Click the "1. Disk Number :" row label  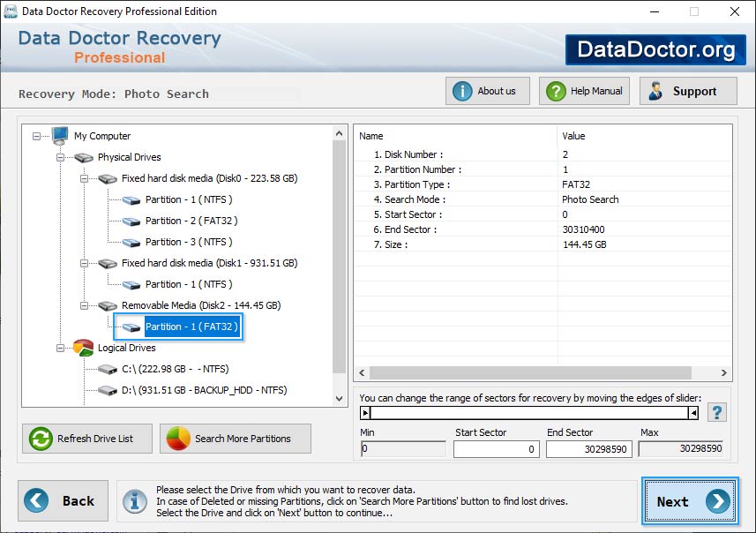point(408,154)
